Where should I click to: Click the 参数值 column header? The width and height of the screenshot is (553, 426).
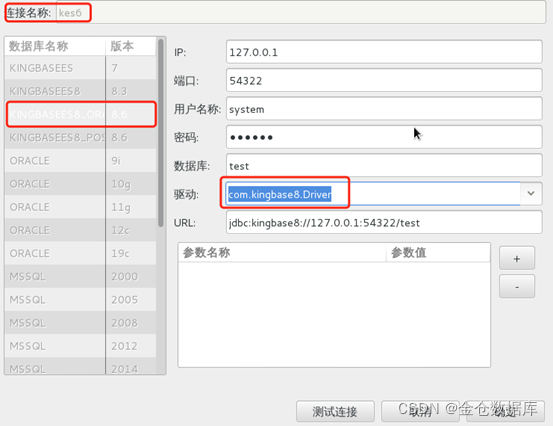click(438, 252)
